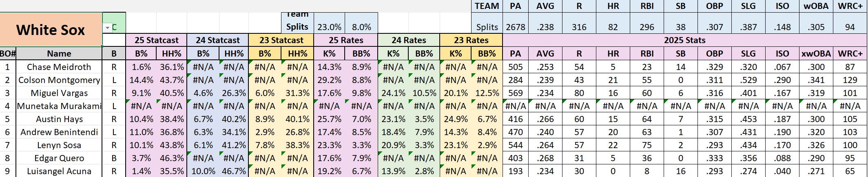Screen dimensions: 868x177
Task: Select Lenyn Sosa's HR cell
Action: (613, 145)
